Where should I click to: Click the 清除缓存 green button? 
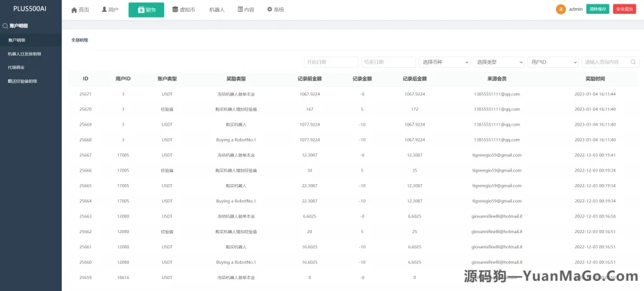pos(597,9)
